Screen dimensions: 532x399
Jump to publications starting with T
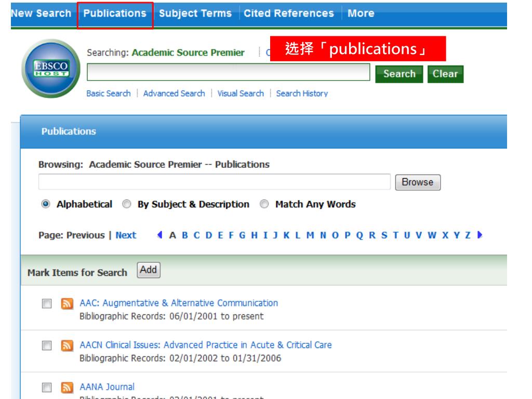coord(395,235)
